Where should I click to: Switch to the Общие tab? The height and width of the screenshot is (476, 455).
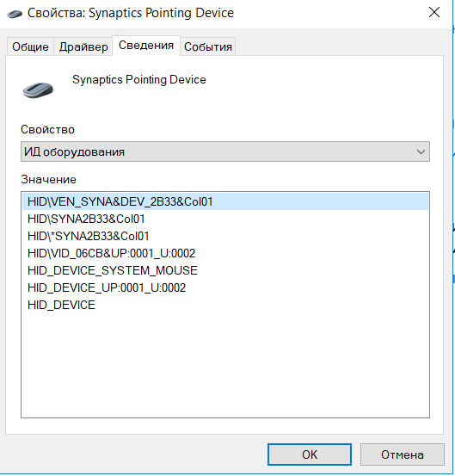[30, 46]
